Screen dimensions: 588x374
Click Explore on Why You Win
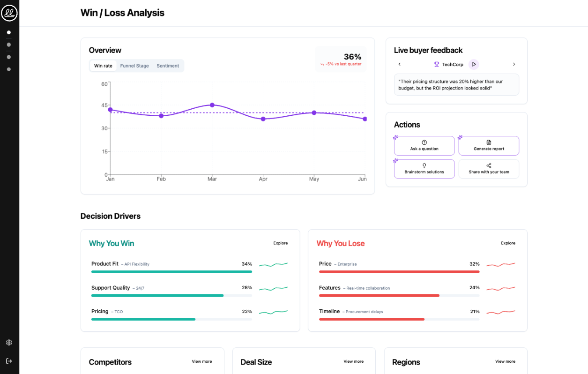point(280,243)
